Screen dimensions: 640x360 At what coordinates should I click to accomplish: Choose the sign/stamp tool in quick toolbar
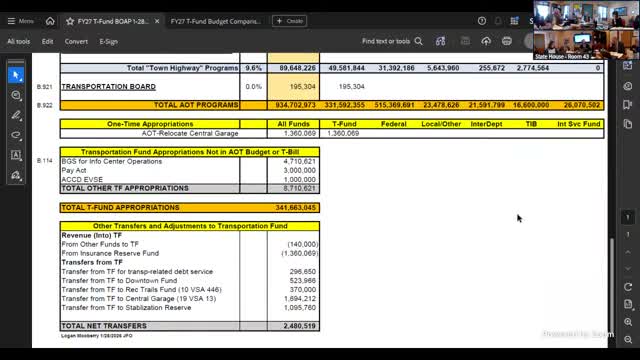pyautogui.click(x=16, y=175)
